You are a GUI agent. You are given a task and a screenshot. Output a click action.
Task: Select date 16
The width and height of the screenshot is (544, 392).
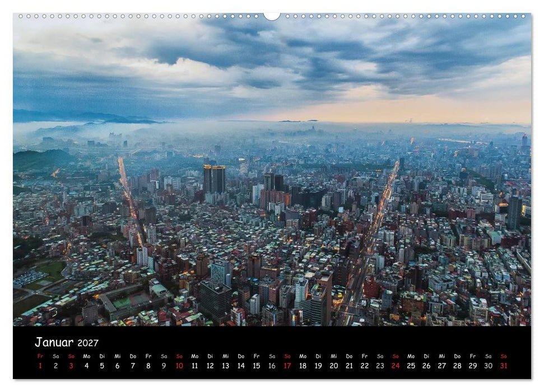272,366
